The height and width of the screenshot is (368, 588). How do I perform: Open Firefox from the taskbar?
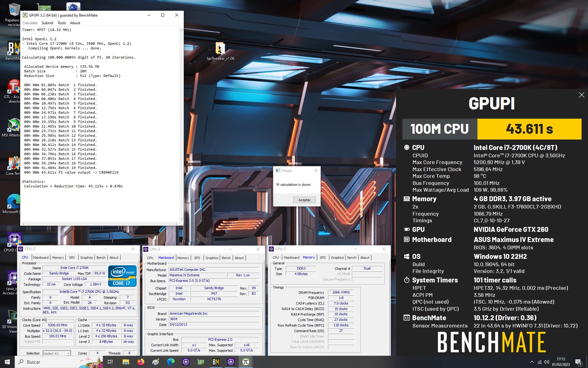click(141, 362)
